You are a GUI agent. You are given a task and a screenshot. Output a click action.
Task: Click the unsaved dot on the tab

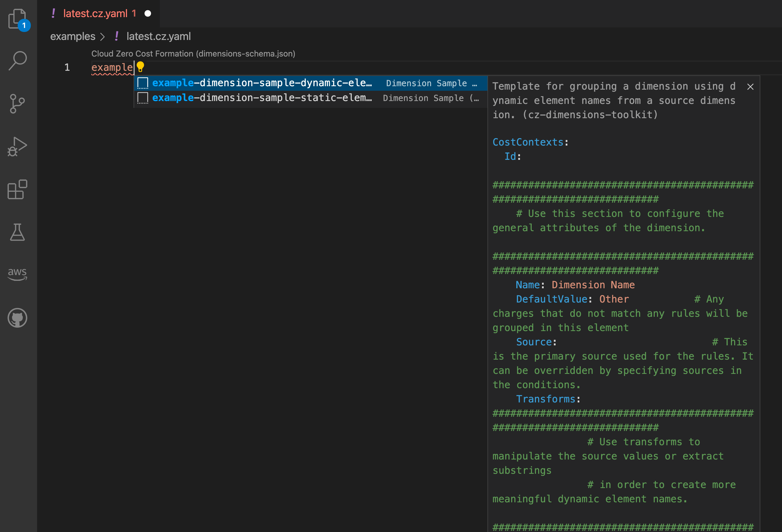coord(148,13)
